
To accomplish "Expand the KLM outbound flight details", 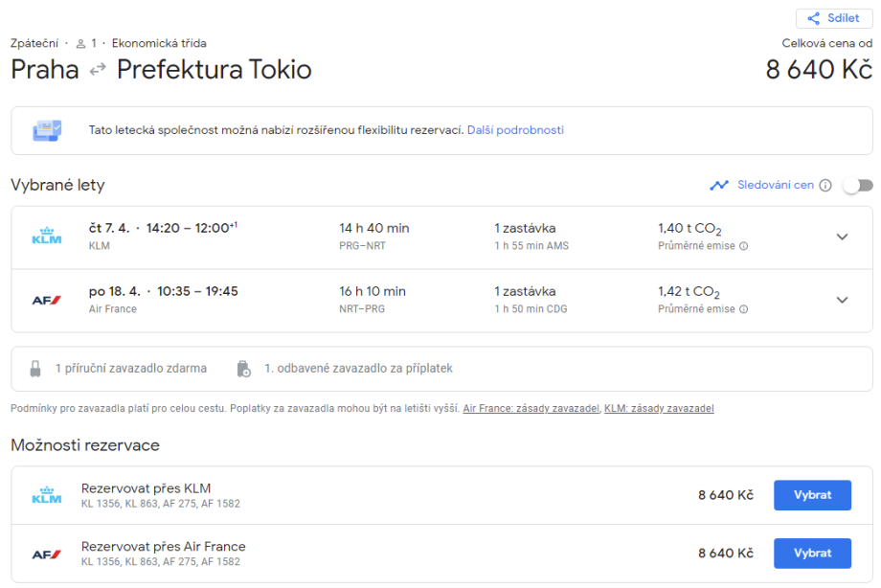I will coord(842,237).
